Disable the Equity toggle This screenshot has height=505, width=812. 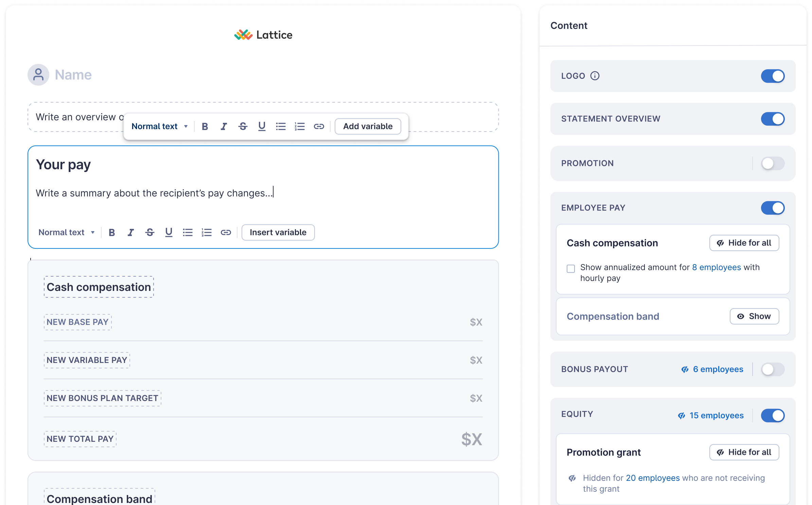pos(773,415)
